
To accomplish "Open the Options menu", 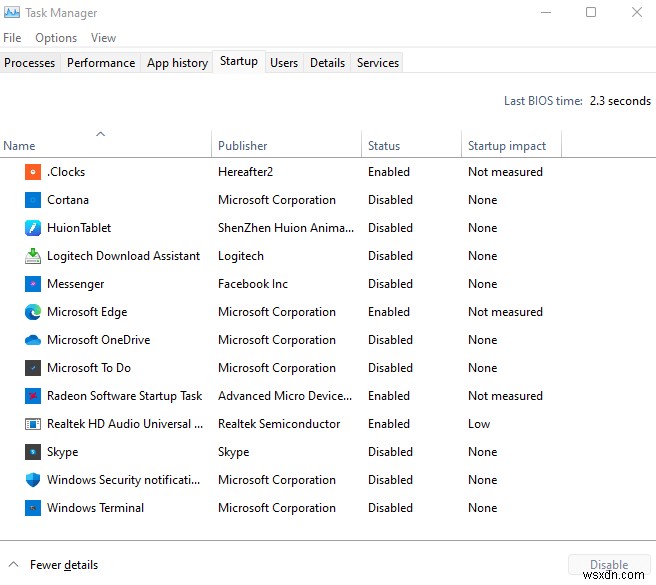I will (56, 38).
